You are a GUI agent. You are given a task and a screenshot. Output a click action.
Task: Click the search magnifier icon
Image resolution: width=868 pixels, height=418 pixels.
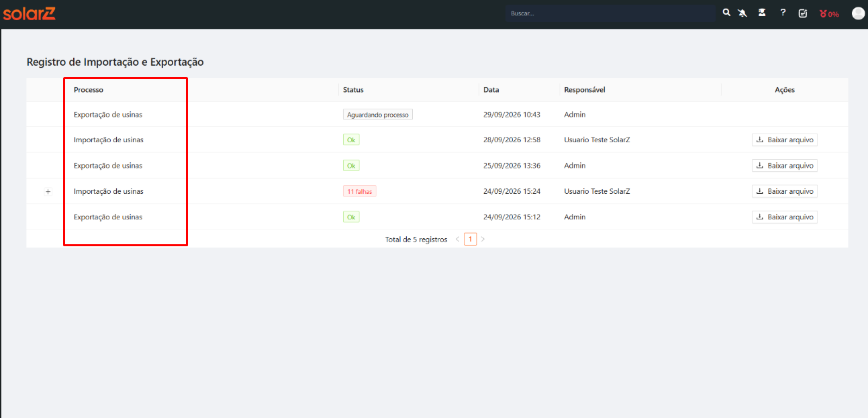(x=726, y=13)
